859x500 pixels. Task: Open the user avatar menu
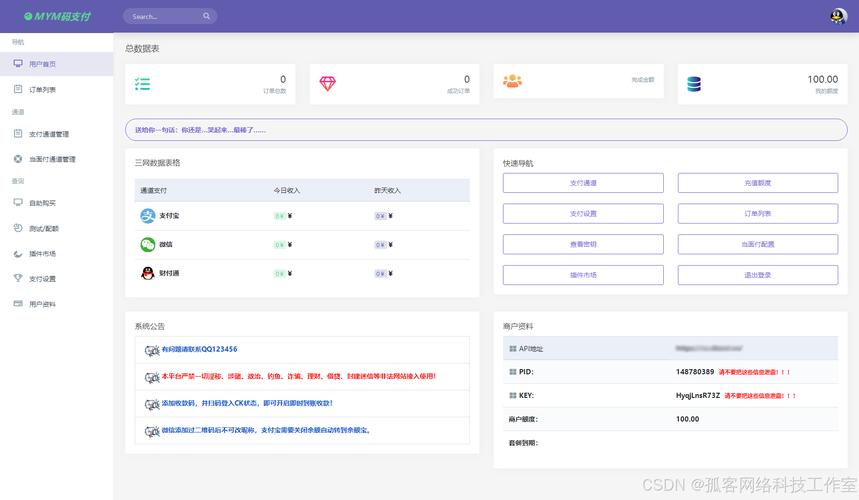click(x=838, y=16)
